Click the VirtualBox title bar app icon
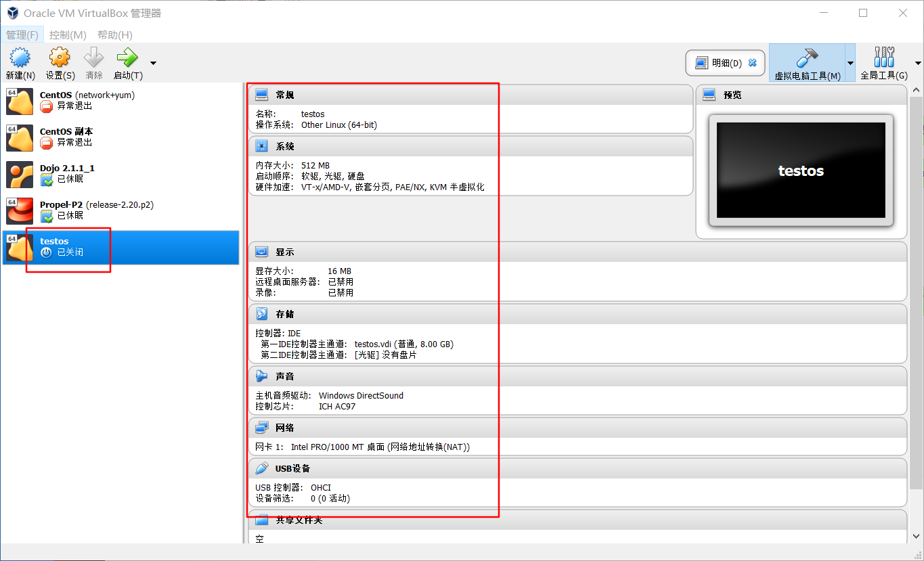 [12, 13]
